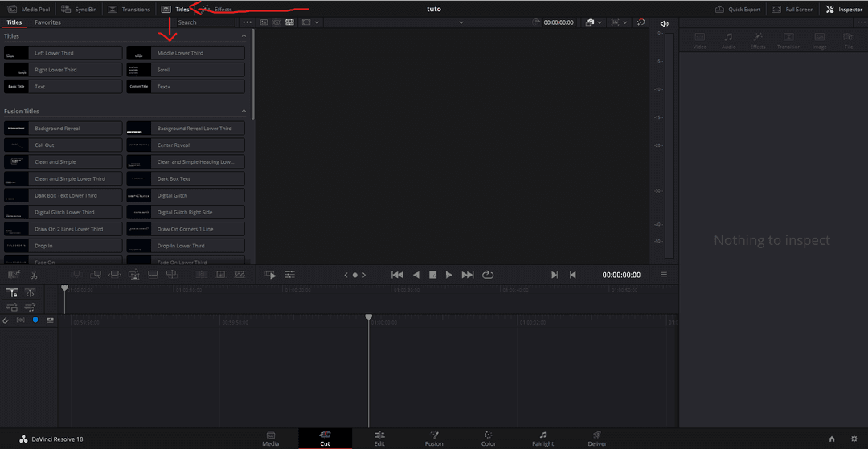Viewport: 868px width, 449px height.
Task: Select Draw On Corners 1 Line title
Action: 186,229
